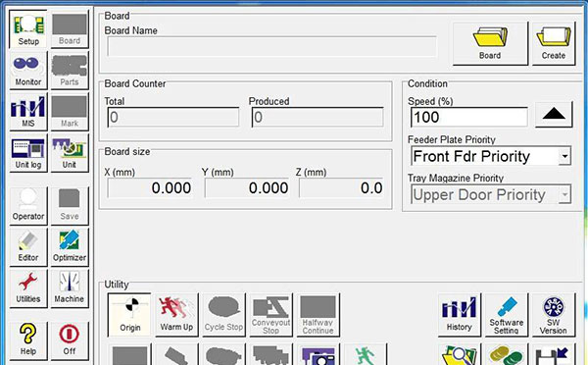The image size is (588, 365).
Task: Open Utilities wrench icon
Action: (x=28, y=288)
